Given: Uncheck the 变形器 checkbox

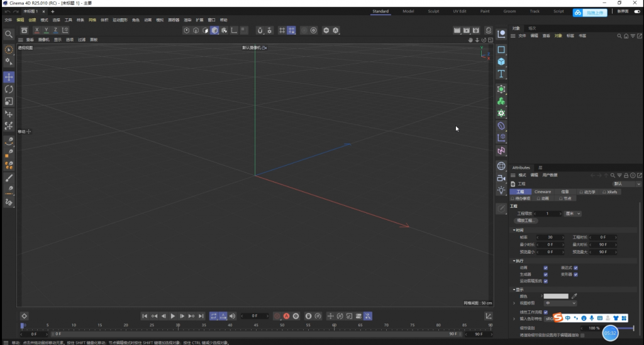Looking at the screenshot, I should [x=576, y=274].
